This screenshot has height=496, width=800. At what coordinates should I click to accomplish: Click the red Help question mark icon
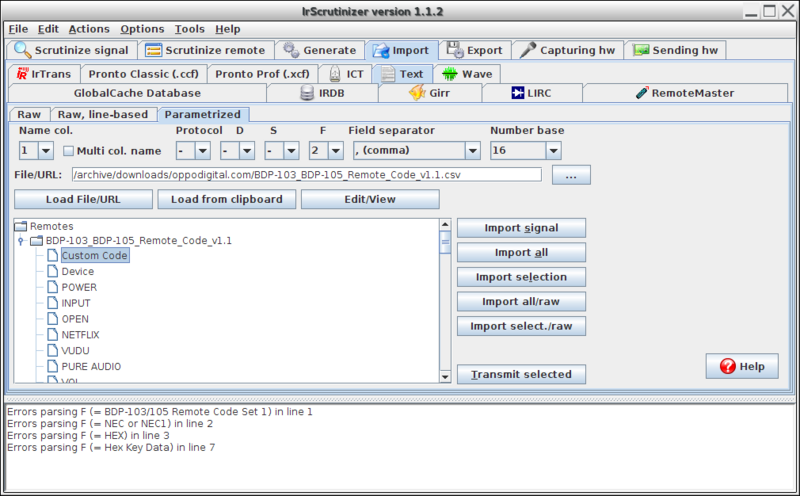click(728, 366)
